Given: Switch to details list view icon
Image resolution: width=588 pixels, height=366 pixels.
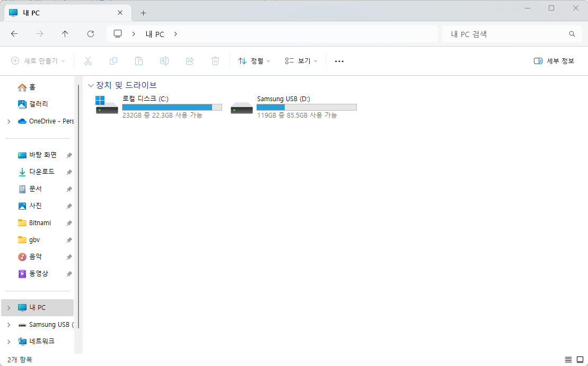Looking at the screenshot, I should (568, 360).
